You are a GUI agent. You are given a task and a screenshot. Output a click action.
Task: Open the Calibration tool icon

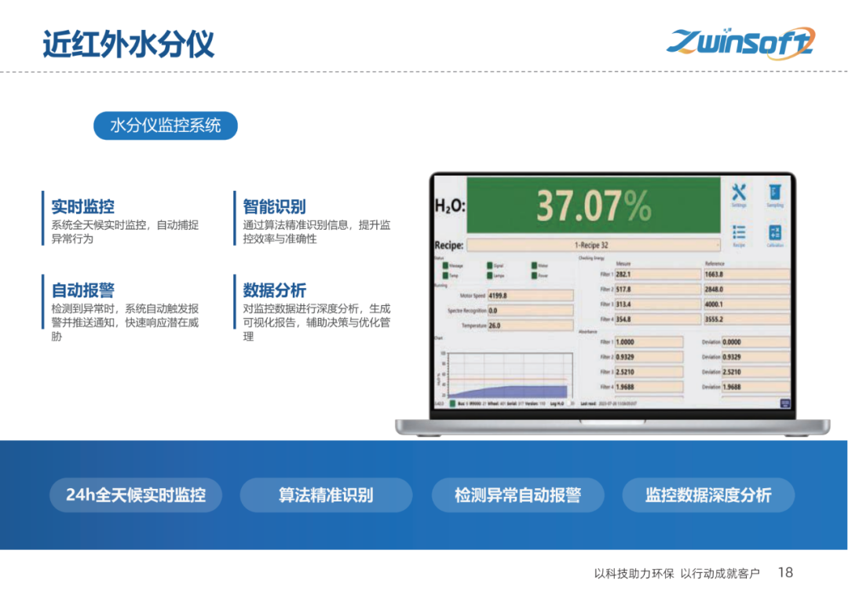(776, 231)
